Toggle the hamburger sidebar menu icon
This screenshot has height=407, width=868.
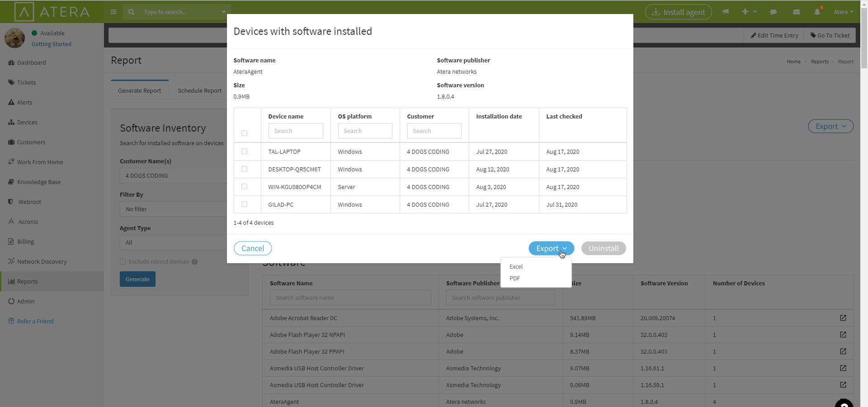113,12
